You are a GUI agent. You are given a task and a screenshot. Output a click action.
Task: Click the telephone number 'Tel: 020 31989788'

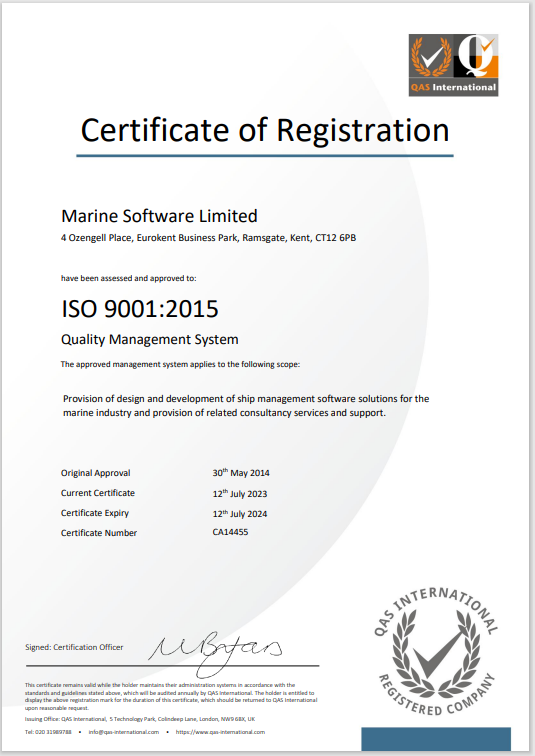click(48, 732)
